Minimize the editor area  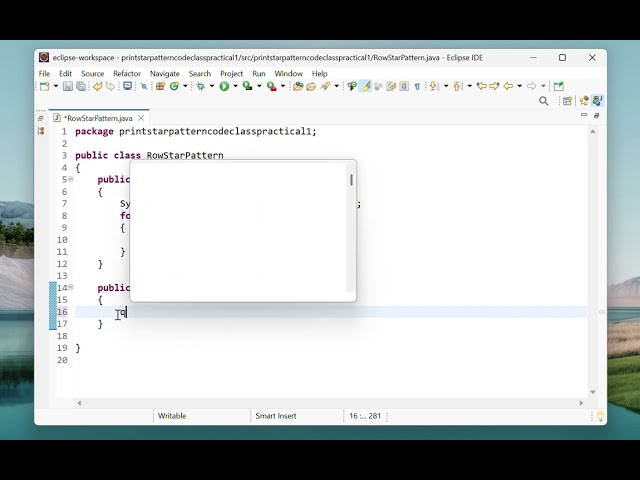point(584,115)
